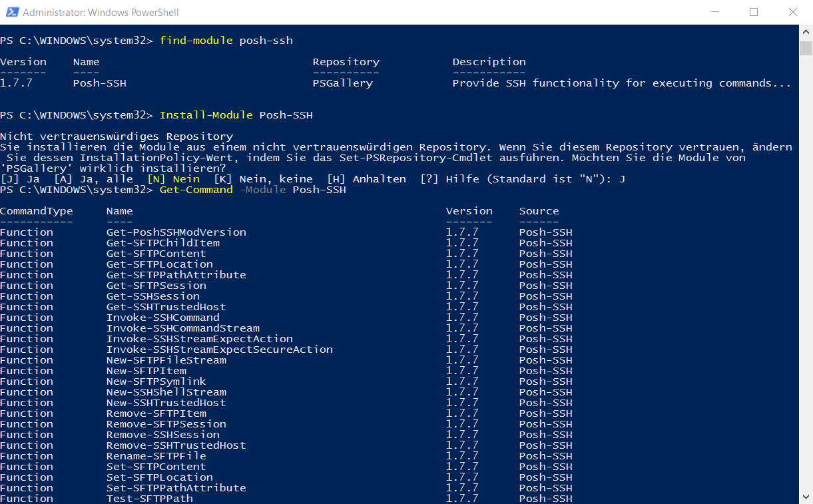
Task: Click Invoke-SSHStreamExpectAction function name
Action: coord(200,339)
